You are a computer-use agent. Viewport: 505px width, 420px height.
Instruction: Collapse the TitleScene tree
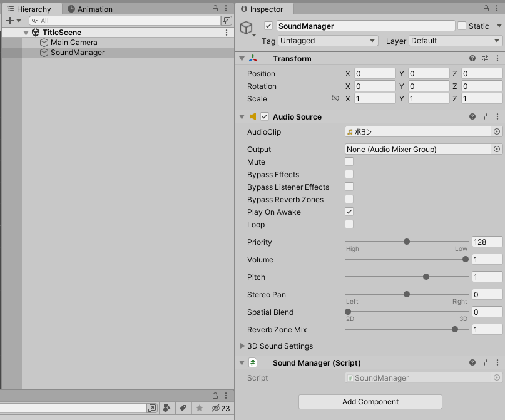pyautogui.click(x=26, y=33)
